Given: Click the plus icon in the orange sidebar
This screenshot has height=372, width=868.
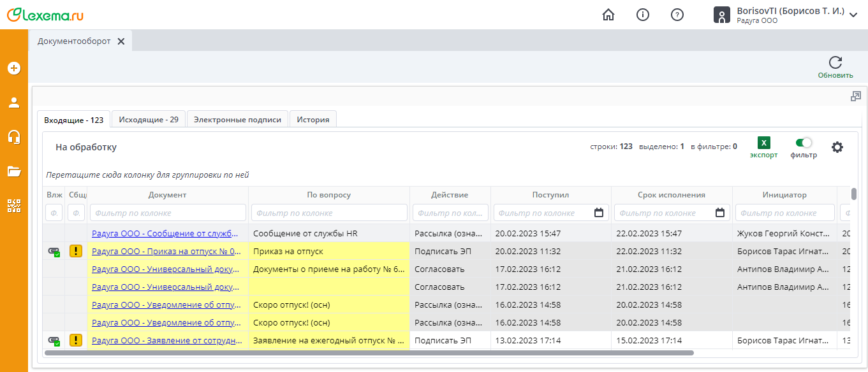Looking at the screenshot, I should [x=14, y=68].
